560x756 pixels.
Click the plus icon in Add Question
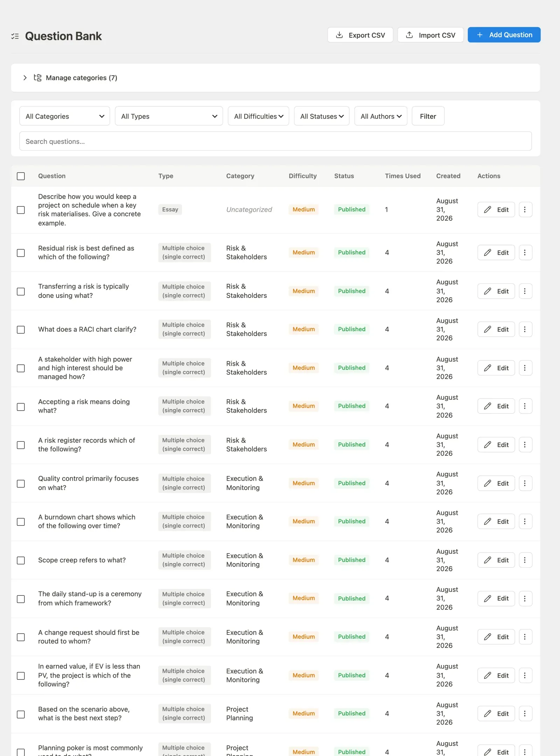480,35
